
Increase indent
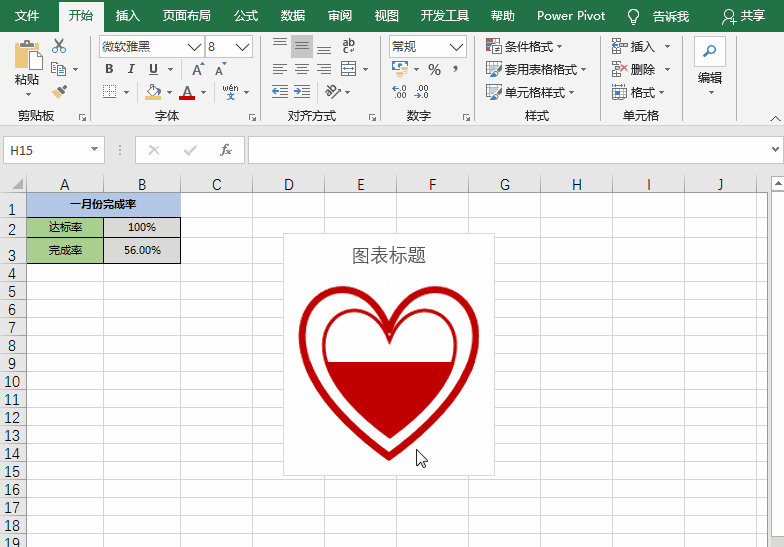pos(302,92)
